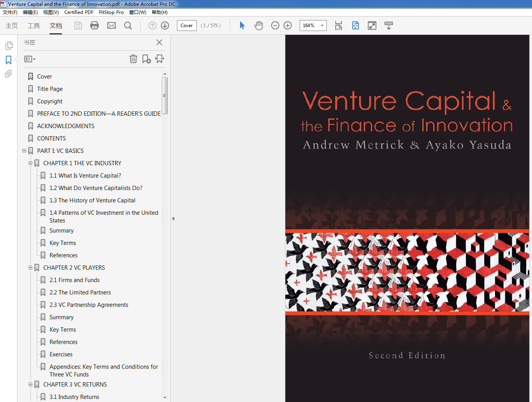Select 2.1 Firms and Funds bookmark

click(x=74, y=280)
